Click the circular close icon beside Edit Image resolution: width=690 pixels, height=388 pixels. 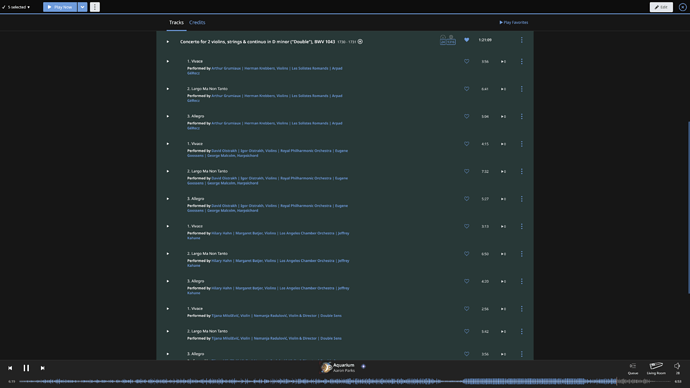pos(683,7)
